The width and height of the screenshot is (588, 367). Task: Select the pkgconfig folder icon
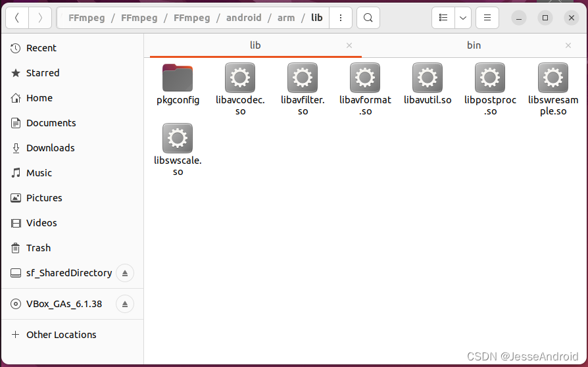[x=178, y=78]
